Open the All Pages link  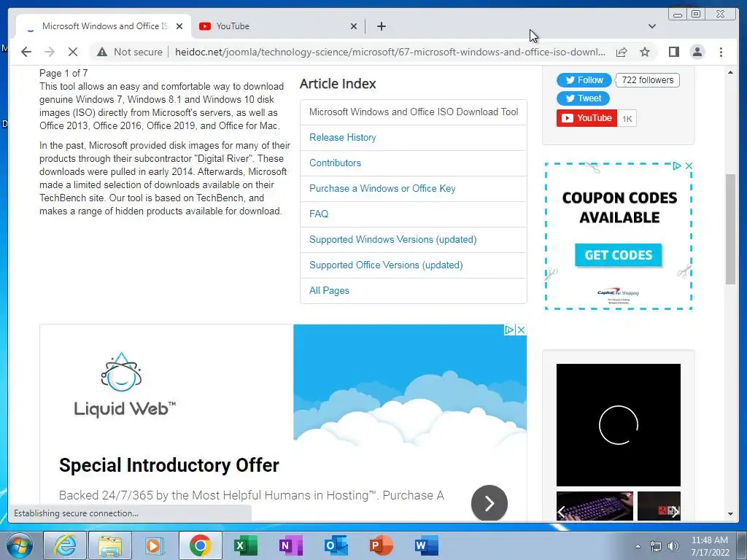[x=329, y=290]
